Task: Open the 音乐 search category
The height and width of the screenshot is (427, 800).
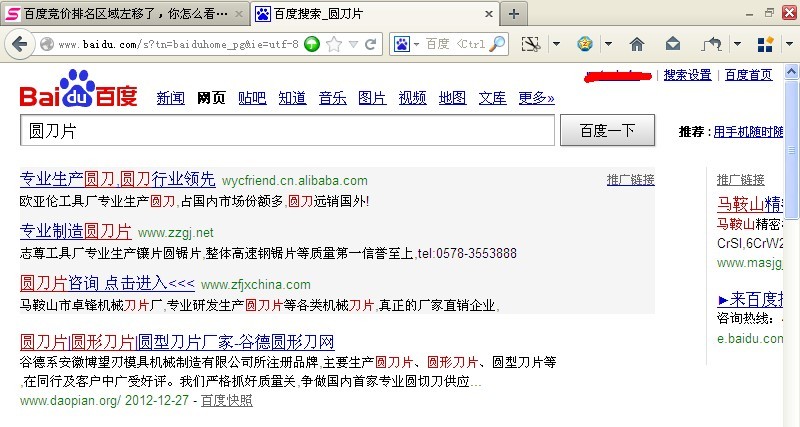Action: (x=333, y=97)
